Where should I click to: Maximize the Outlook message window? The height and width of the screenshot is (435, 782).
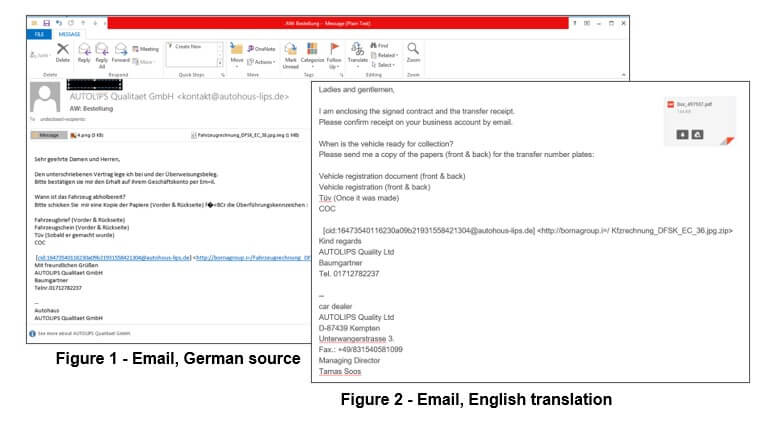coord(611,23)
